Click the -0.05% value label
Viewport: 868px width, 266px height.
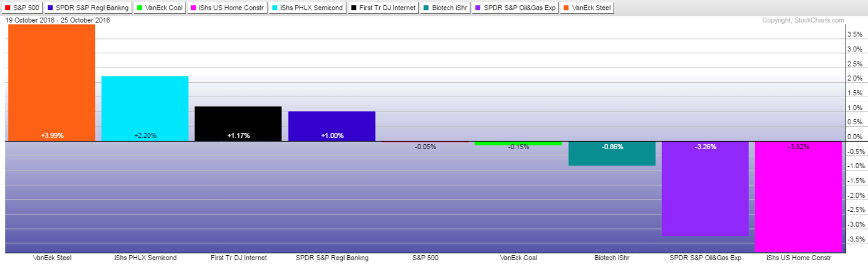point(426,147)
